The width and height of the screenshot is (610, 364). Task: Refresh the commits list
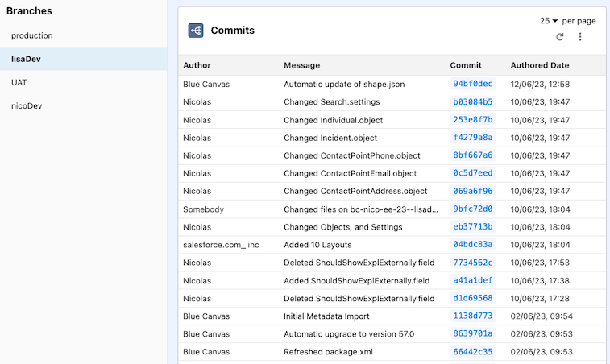[560, 37]
